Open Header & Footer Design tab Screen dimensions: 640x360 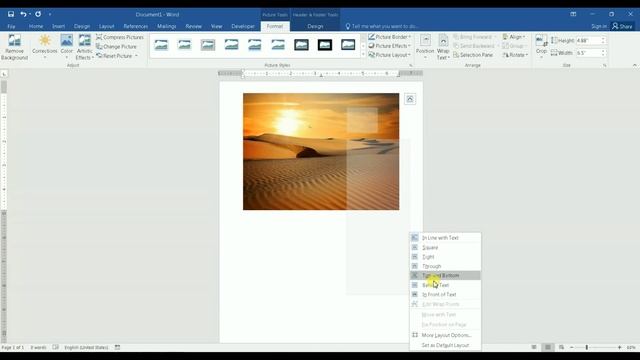315,26
